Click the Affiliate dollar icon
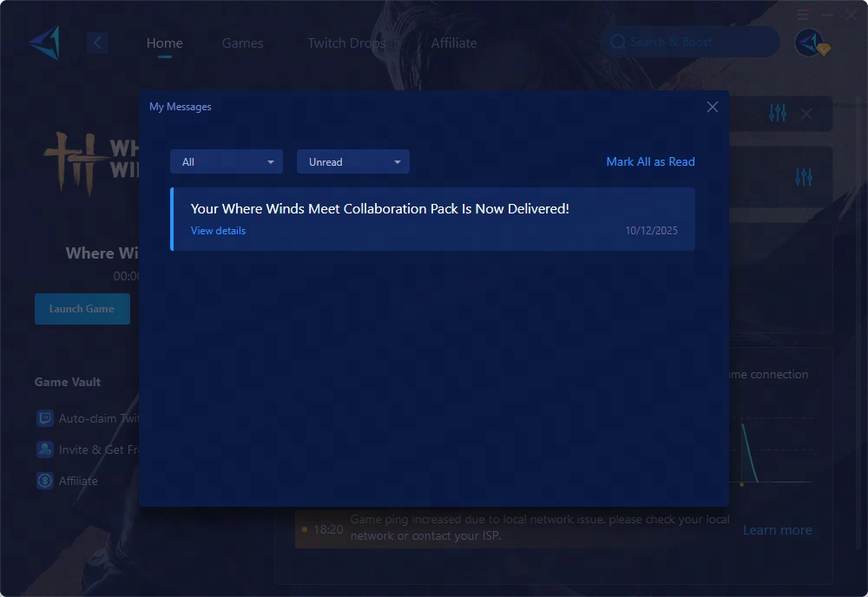The width and height of the screenshot is (868, 597). 45,481
